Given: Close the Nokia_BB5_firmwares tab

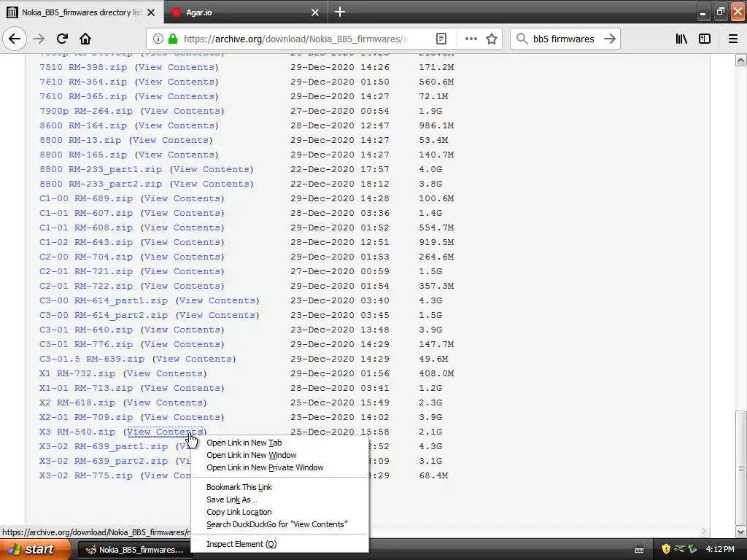Looking at the screenshot, I should pos(151,12).
